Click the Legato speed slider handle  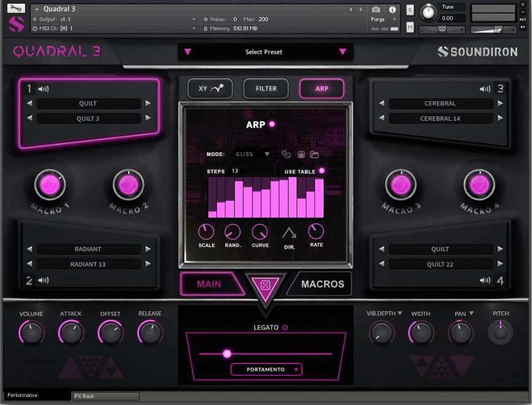227,354
